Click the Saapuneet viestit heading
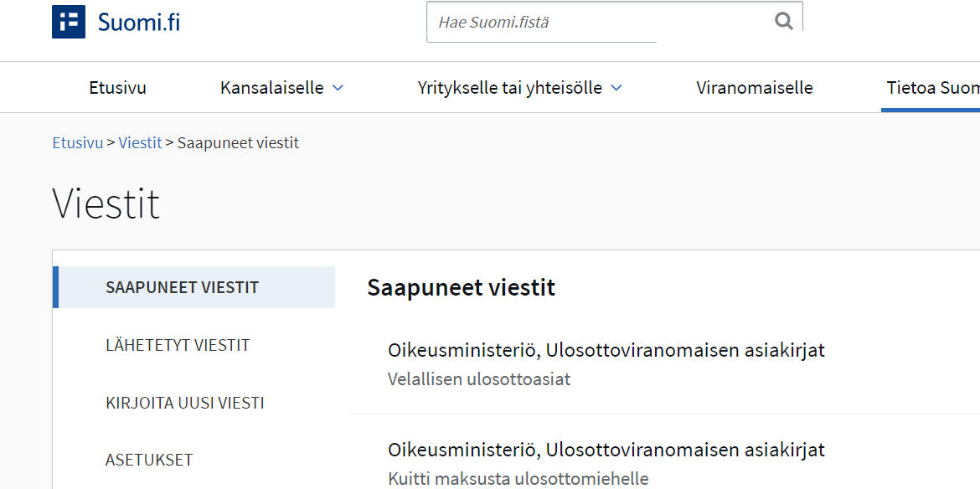Viewport: 980px width, 489px height. pos(462,288)
